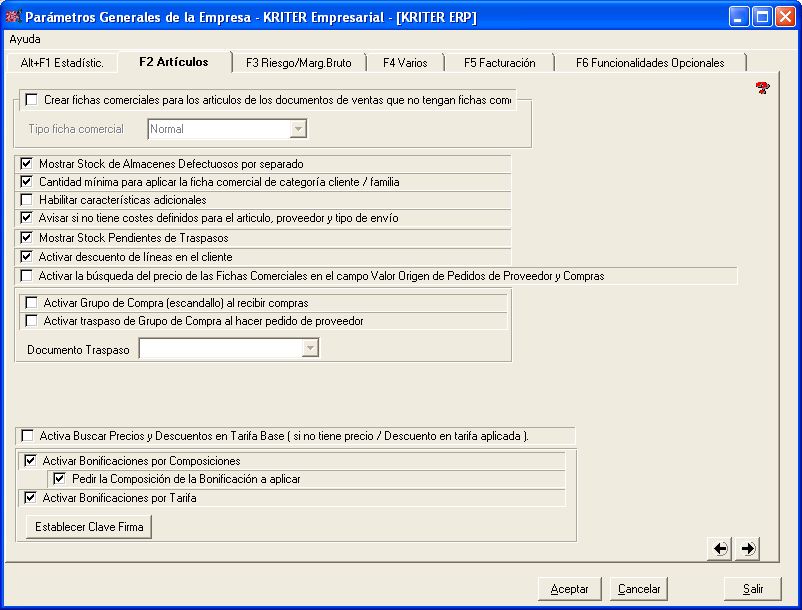
Task: Click the Tipo ficha comercial label
Action: click(x=76, y=129)
